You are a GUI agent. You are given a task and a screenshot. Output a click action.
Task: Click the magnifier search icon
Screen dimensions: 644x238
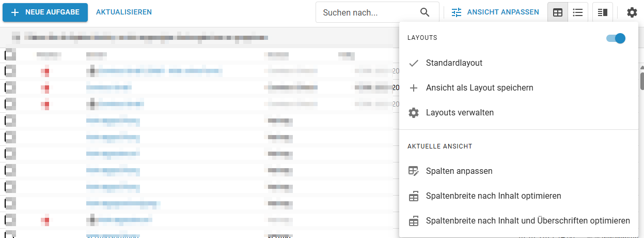tap(425, 12)
